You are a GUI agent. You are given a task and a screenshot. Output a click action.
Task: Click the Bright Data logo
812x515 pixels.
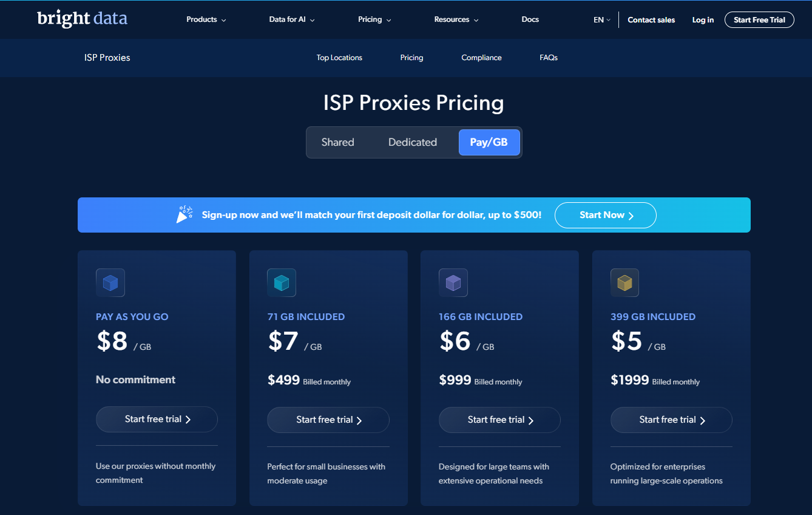click(82, 19)
